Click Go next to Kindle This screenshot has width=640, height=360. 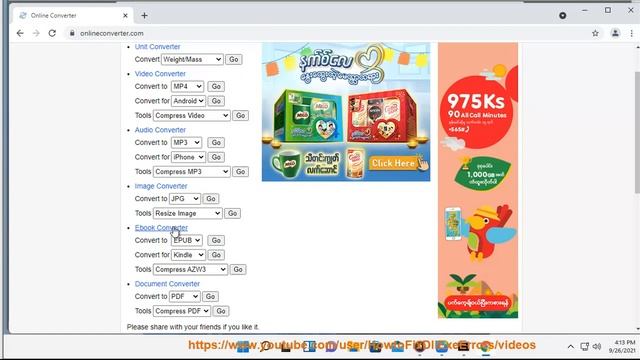pyautogui.click(x=216, y=255)
